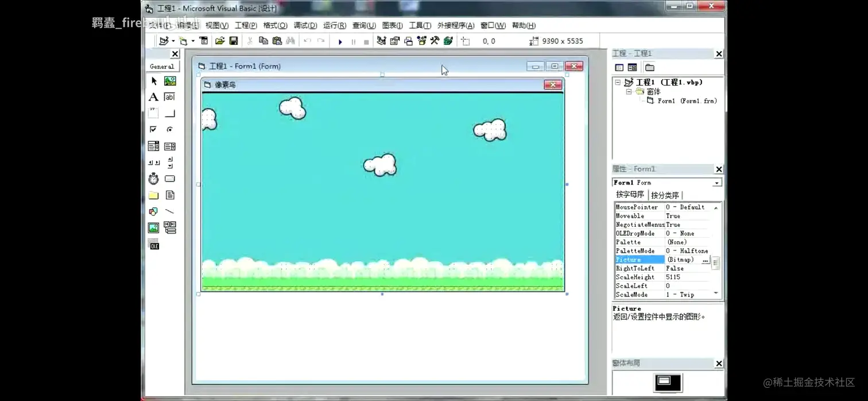Viewport: 868px width, 401px height.
Task: Click the form thumbnail in 窗体布局 panel
Action: (665, 381)
